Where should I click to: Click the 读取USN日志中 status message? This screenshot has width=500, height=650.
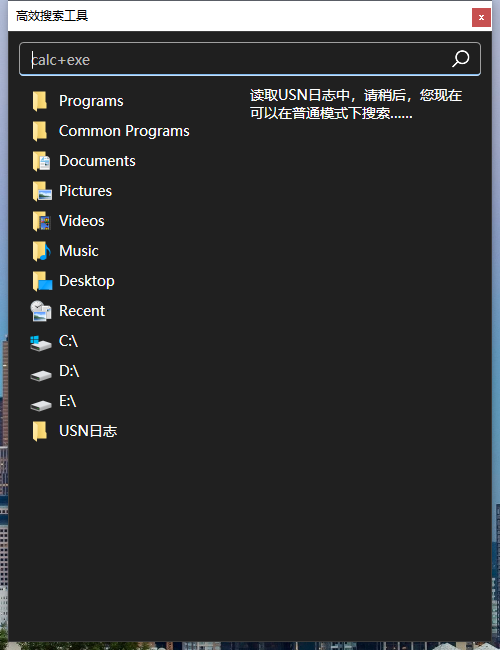point(356,104)
